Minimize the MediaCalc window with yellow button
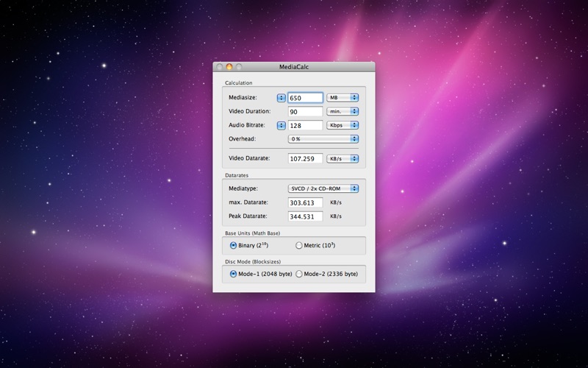Image resolution: width=588 pixels, height=368 pixels. 229,67
